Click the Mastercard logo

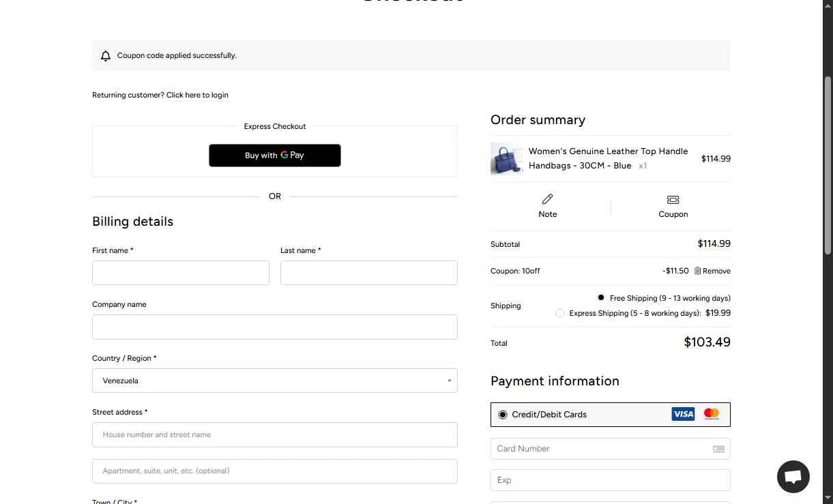click(711, 414)
